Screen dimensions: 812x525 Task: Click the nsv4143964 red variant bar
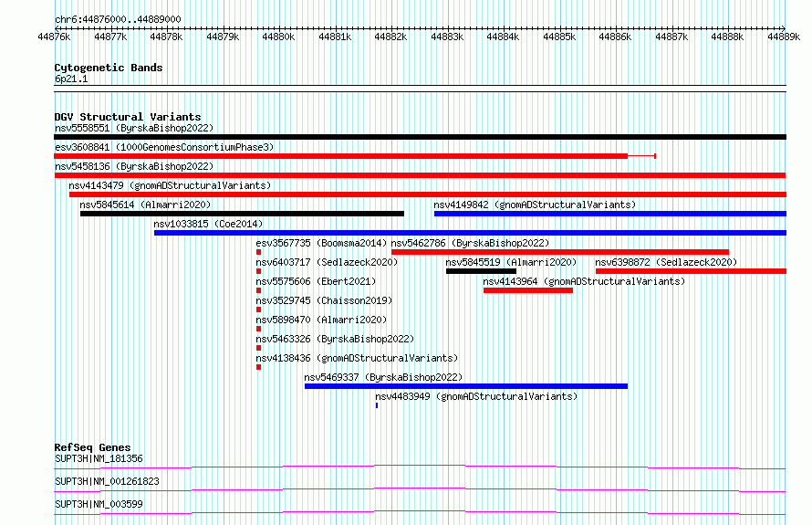click(528, 290)
